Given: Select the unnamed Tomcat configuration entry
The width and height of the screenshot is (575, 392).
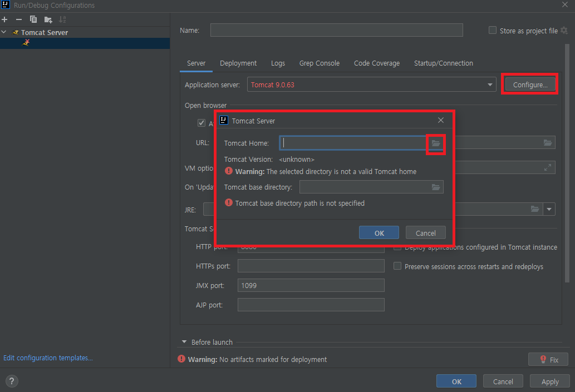Looking at the screenshot, I should pyautogui.click(x=85, y=43).
